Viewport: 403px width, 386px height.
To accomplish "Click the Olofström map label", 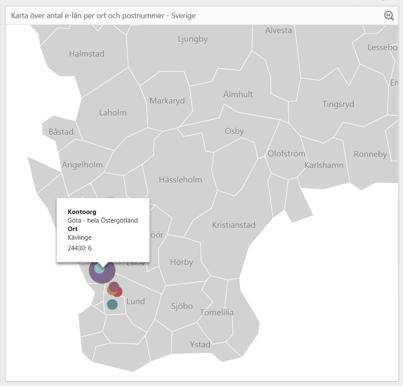I will pos(286,154).
